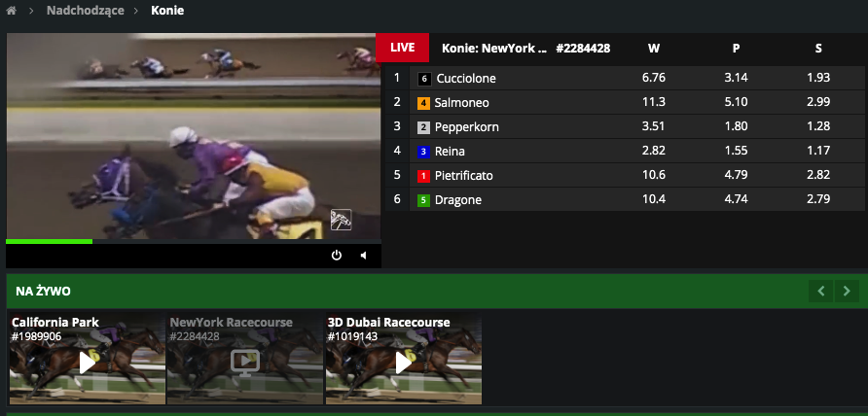Open 3D Dubai Racecourse stream
The width and height of the screenshot is (868, 416).
[x=403, y=363]
